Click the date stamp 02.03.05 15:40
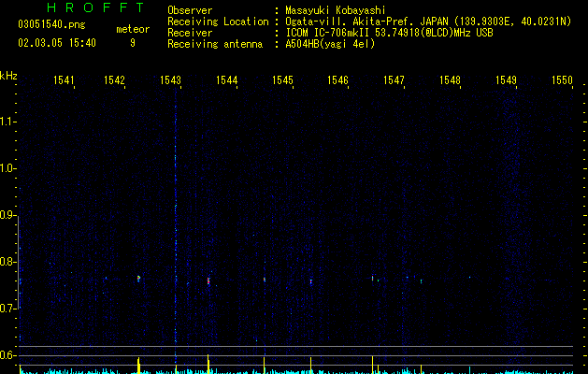The height and width of the screenshot is (374, 588). (x=57, y=43)
